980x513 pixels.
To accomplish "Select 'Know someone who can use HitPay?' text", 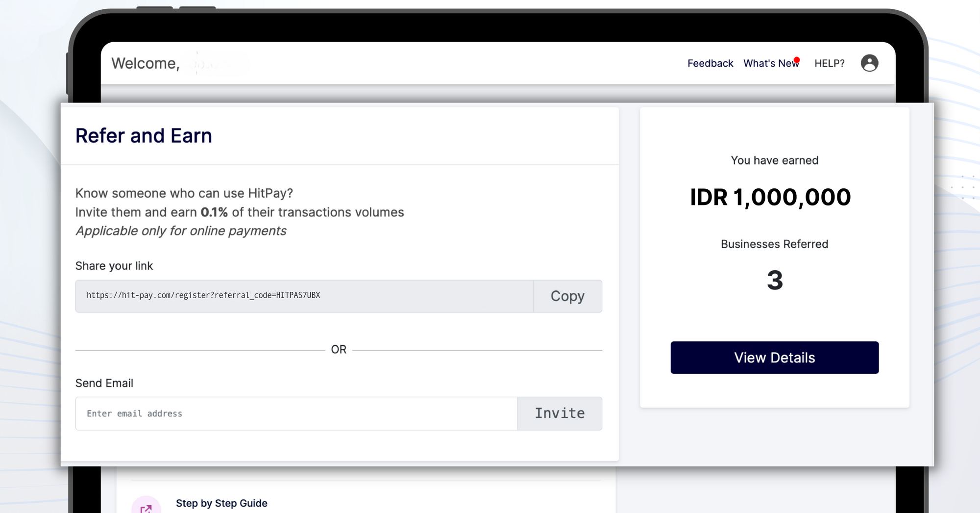I will (184, 193).
